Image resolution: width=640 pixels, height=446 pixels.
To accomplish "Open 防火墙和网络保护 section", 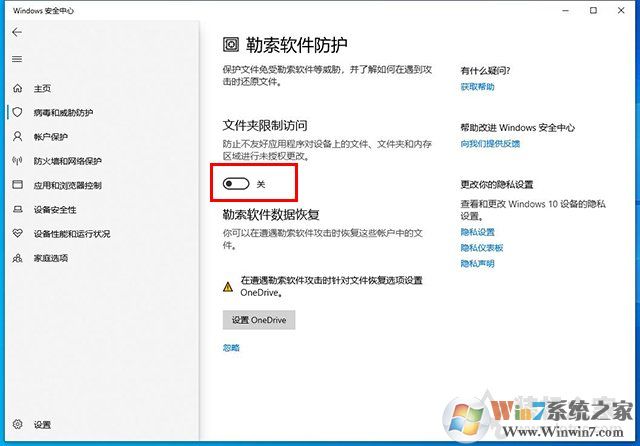I will 68,161.
